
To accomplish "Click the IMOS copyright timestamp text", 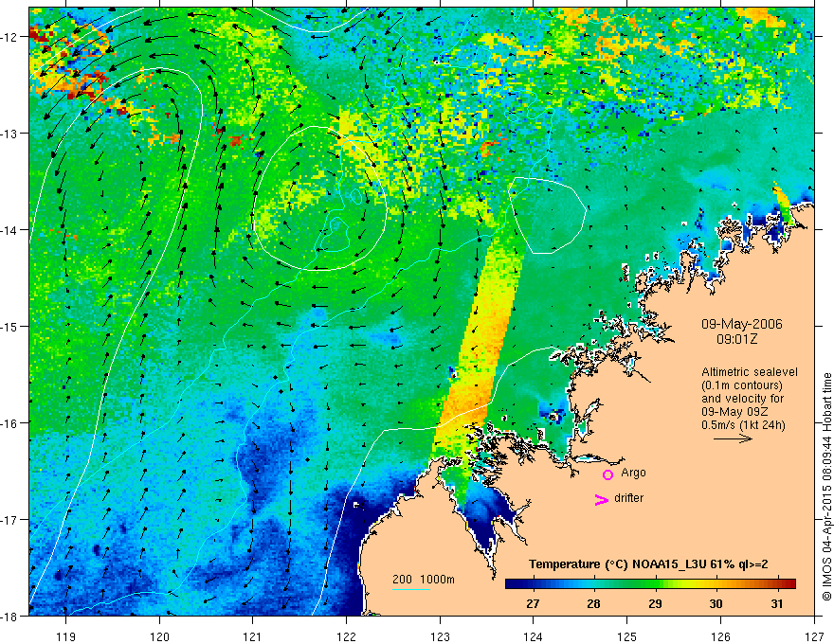I will [x=827, y=487].
